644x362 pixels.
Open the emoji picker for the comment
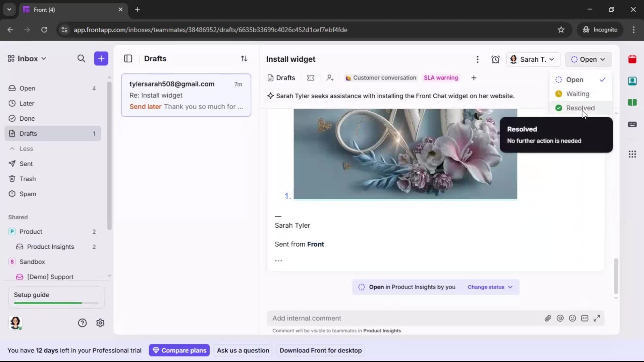[573, 318]
